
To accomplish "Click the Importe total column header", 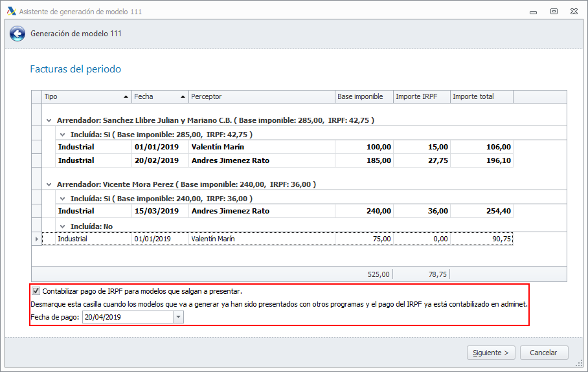I will click(481, 96).
